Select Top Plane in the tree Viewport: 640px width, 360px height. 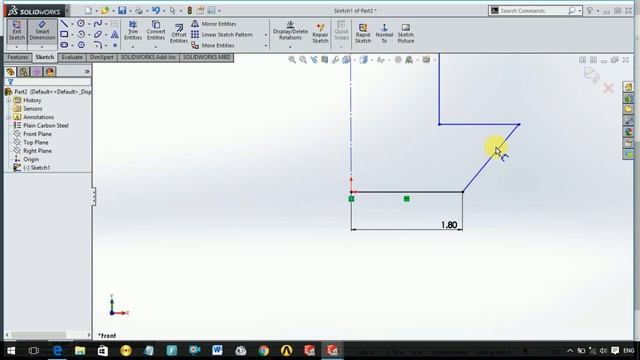tap(36, 142)
